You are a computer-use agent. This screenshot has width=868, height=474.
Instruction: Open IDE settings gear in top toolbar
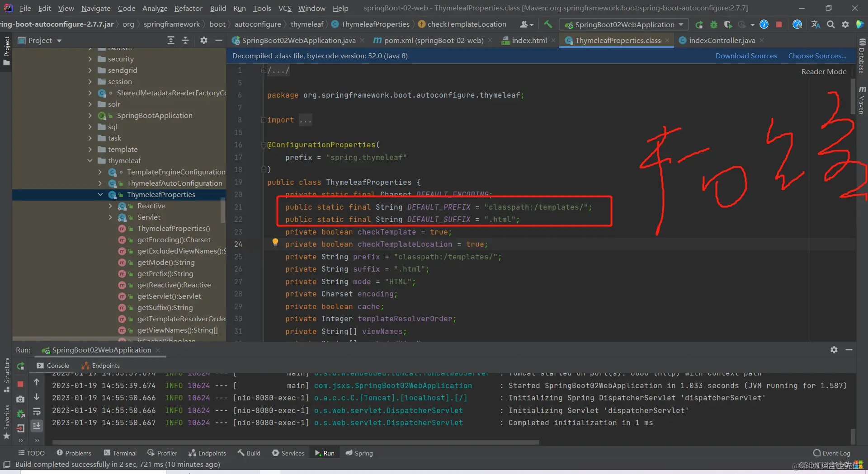[845, 24]
